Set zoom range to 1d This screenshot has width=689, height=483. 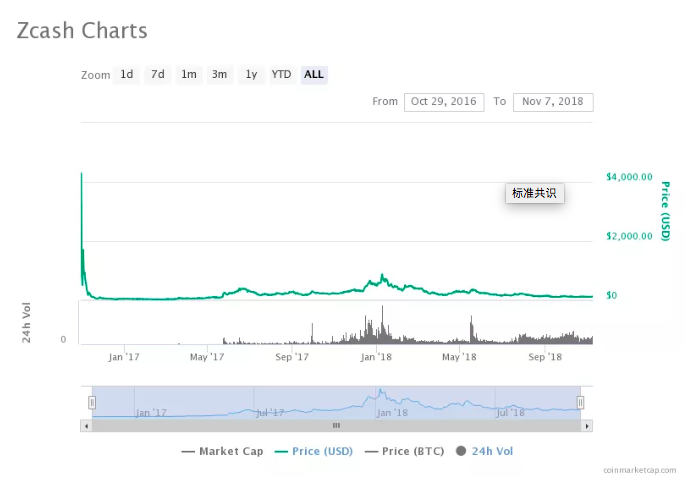pos(127,74)
